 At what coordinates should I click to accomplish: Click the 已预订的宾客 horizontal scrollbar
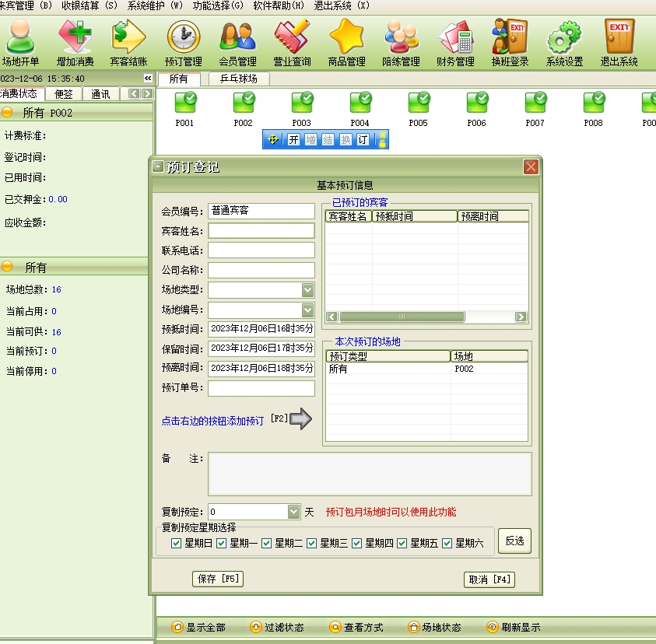[x=402, y=317]
